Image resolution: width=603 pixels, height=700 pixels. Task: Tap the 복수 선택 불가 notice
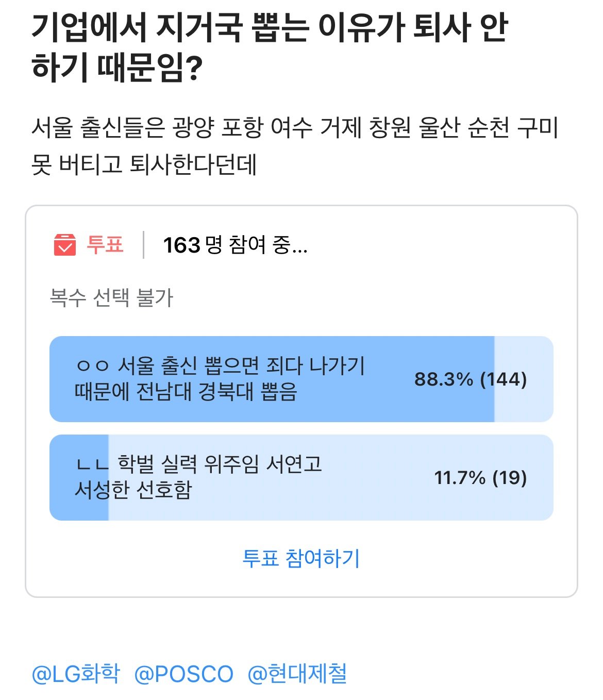click(x=111, y=297)
